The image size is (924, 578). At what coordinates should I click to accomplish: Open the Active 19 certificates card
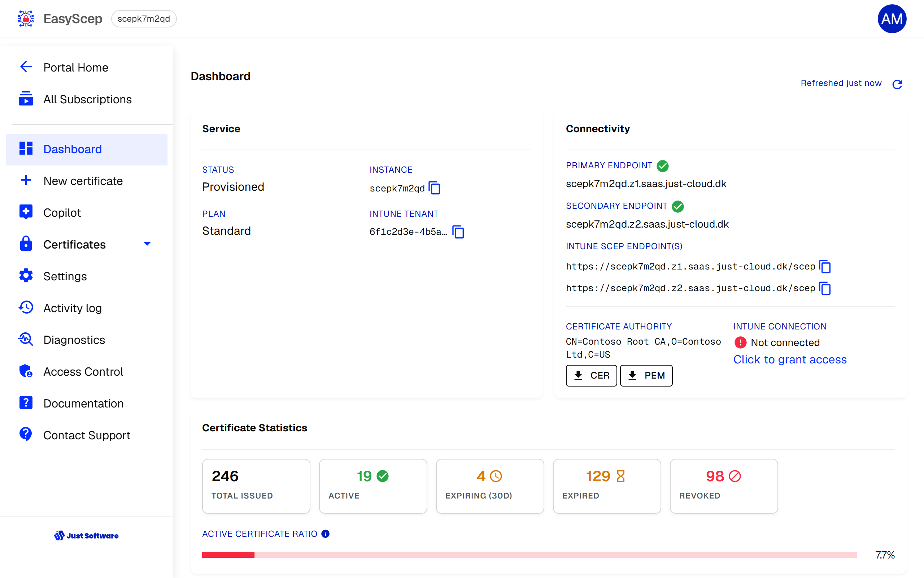pos(373,486)
